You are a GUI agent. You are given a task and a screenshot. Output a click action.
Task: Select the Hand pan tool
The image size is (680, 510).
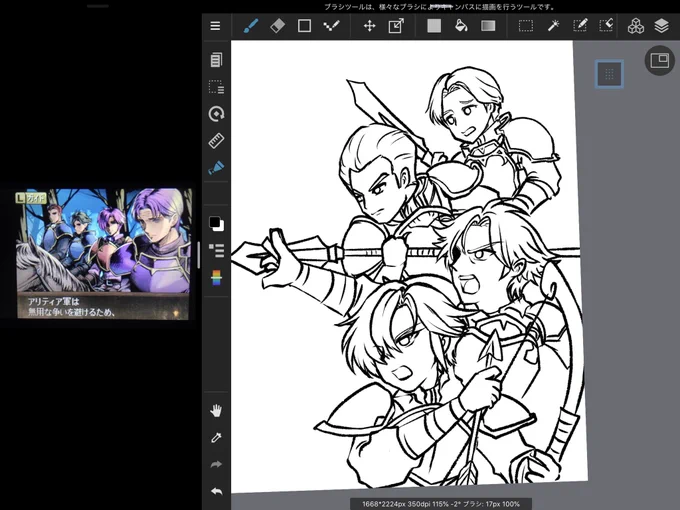click(x=216, y=411)
